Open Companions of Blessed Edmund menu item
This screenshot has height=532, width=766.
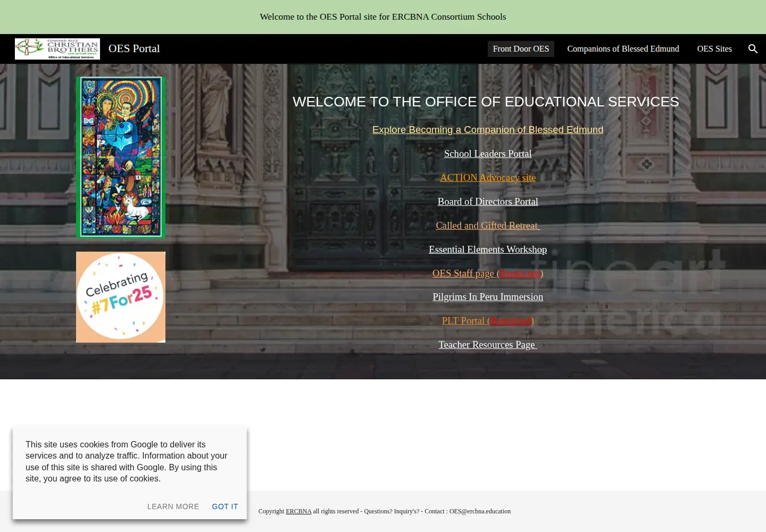click(x=623, y=49)
